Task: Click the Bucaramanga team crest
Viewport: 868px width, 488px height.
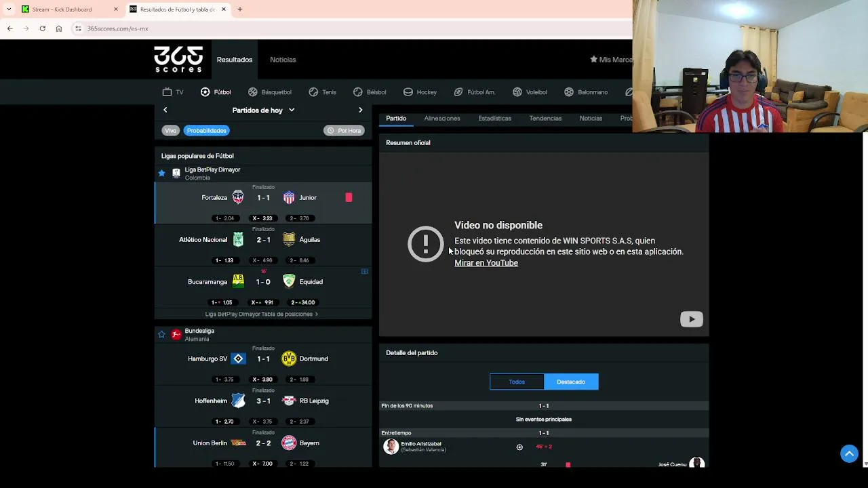Action: (x=238, y=281)
